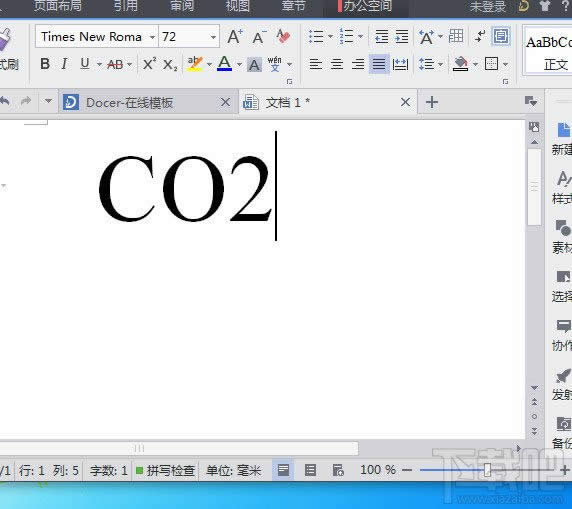Screen dimensions: 572x509
Task: Click line spacing icon
Action: (x=426, y=64)
